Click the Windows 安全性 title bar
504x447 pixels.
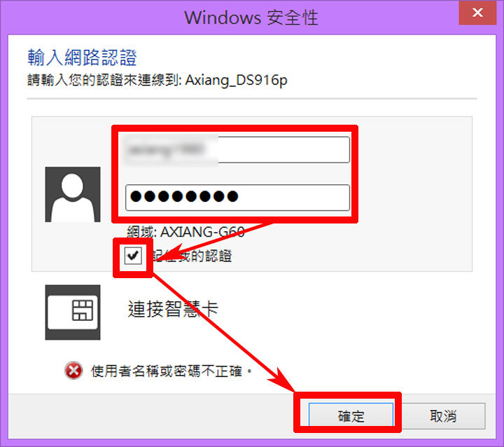(251, 17)
